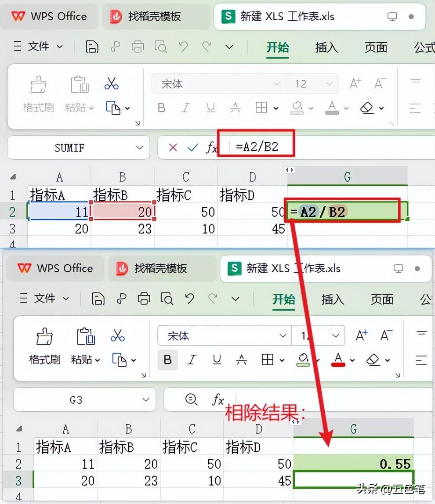Select 新建 XLS 工作表.xls tab in top window
Screen dimensions: 435x504
click(x=319, y=16)
